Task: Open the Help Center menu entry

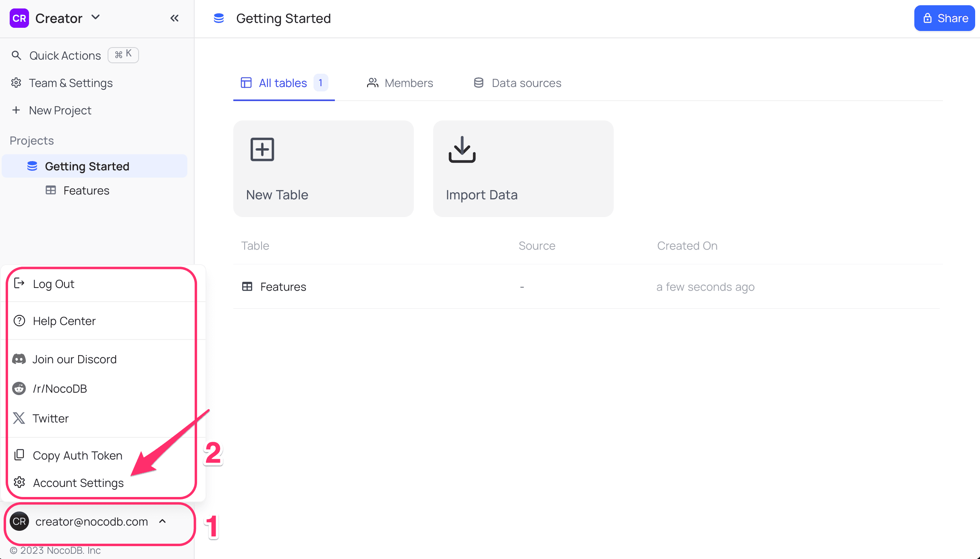Action: click(64, 321)
